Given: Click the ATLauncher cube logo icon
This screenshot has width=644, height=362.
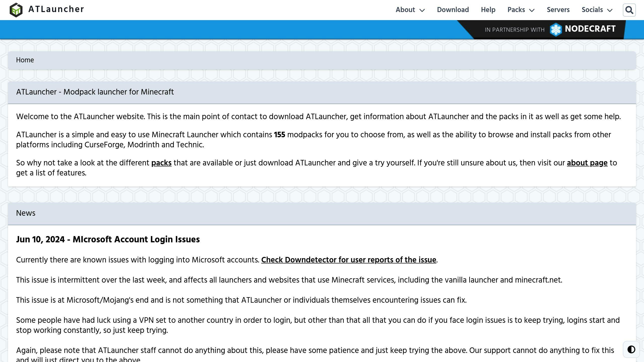Looking at the screenshot, I should (x=16, y=10).
